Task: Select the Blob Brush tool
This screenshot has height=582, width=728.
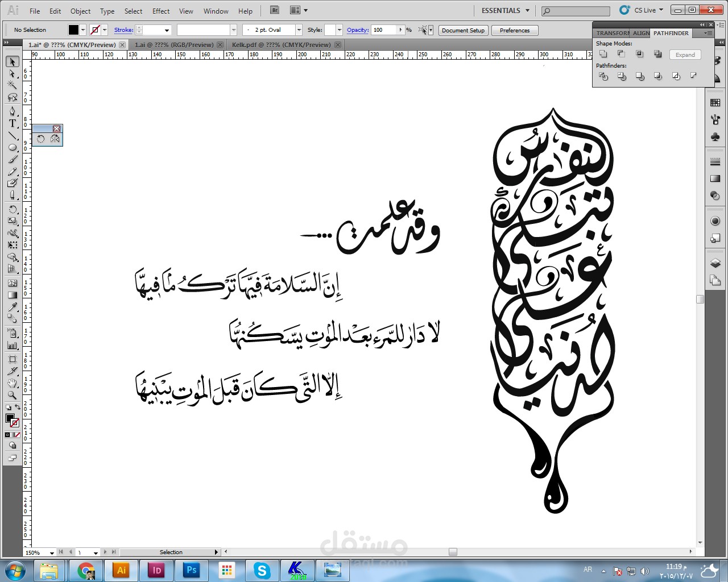Action: click(12, 183)
